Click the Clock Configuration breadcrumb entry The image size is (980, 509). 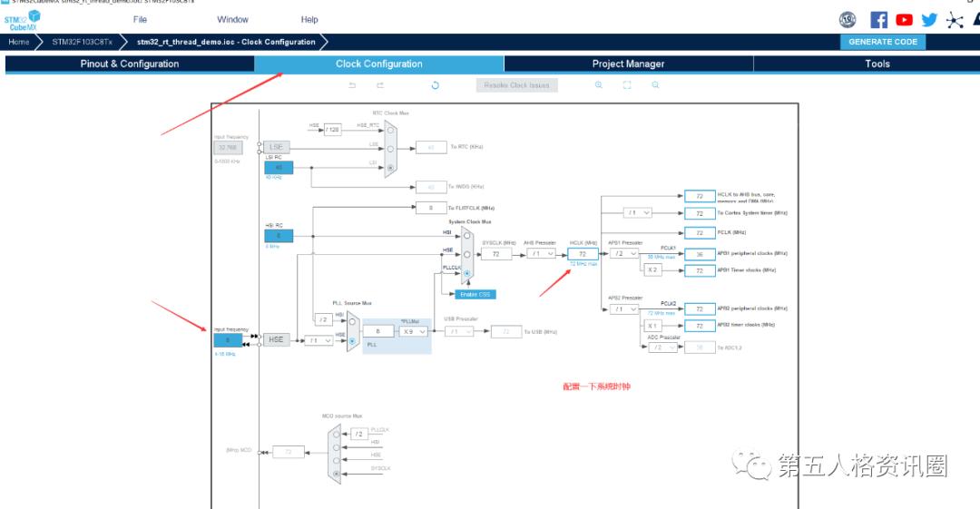coord(226,42)
